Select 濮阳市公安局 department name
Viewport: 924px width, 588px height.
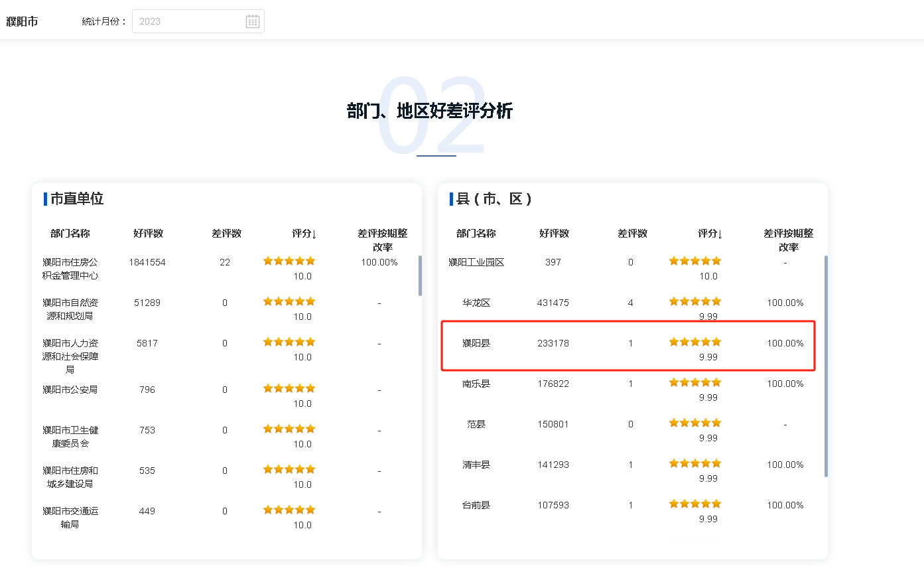click(x=70, y=390)
